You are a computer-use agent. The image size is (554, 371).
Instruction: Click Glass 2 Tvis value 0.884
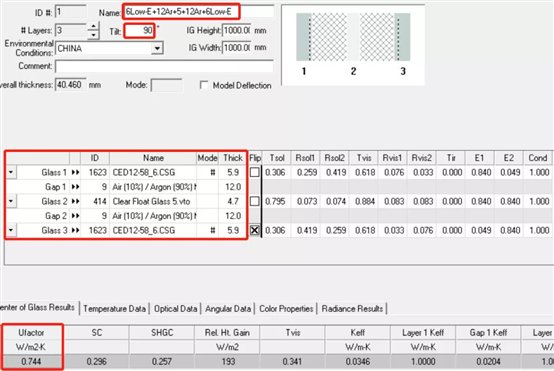tap(365, 201)
